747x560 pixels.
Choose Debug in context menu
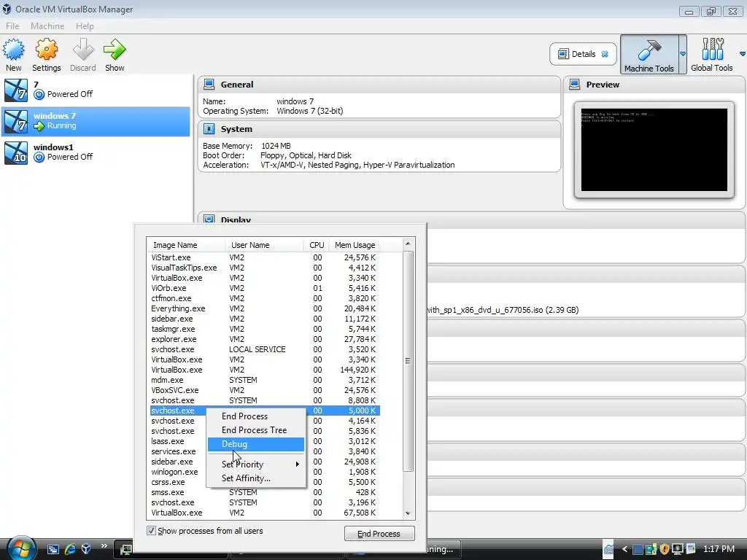pyautogui.click(x=256, y=444)
